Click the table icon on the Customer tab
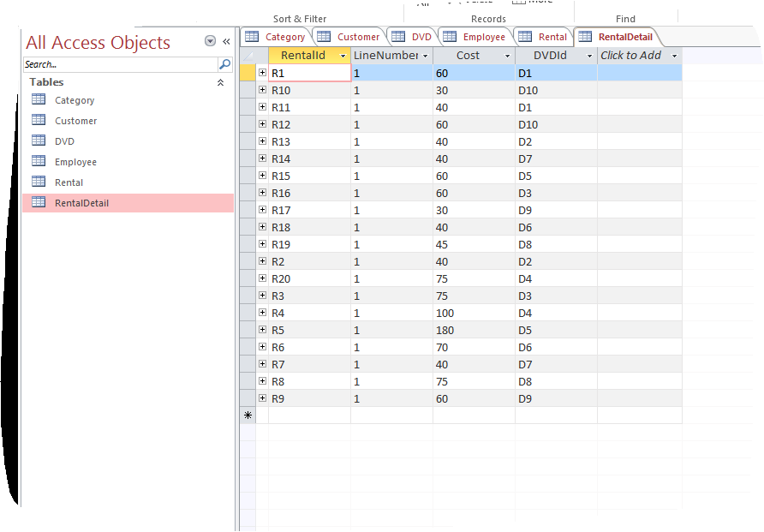 point(323,36)
